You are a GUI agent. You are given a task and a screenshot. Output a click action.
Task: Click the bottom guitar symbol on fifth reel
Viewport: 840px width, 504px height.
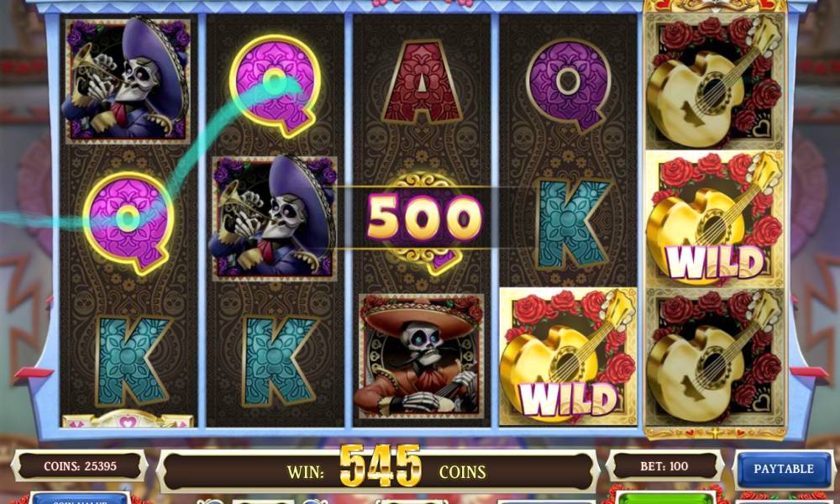coord(715,358)
